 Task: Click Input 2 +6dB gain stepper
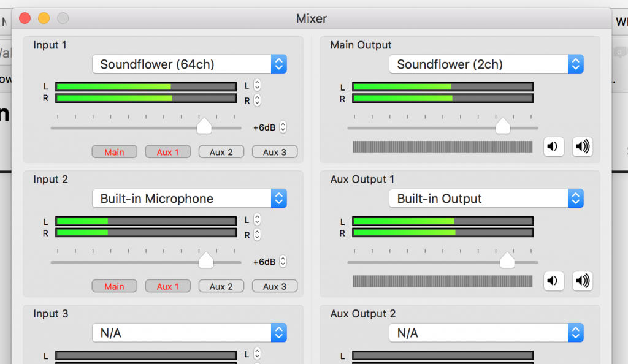click(283, 262)
